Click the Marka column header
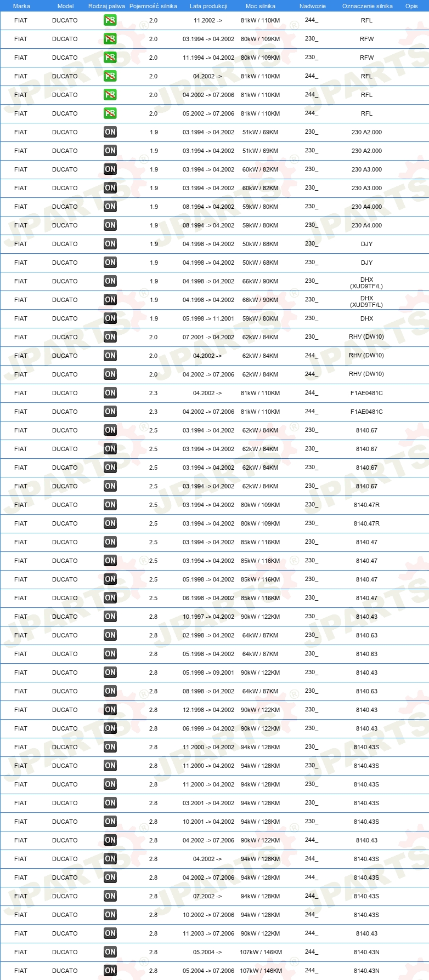This screenshot has width=429, height=980. point(21,6)
